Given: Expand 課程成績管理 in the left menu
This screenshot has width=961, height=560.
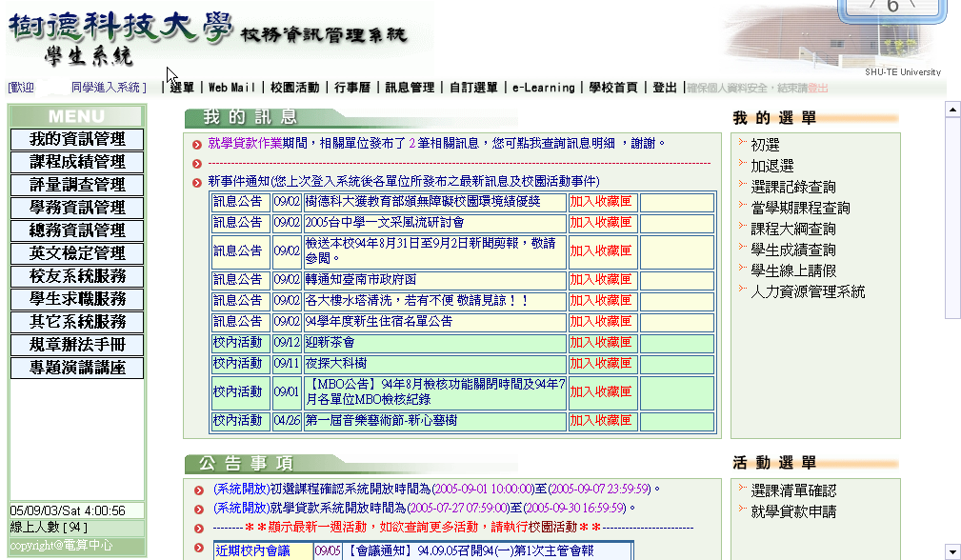Looking at the screenshot, I should 77,162.
